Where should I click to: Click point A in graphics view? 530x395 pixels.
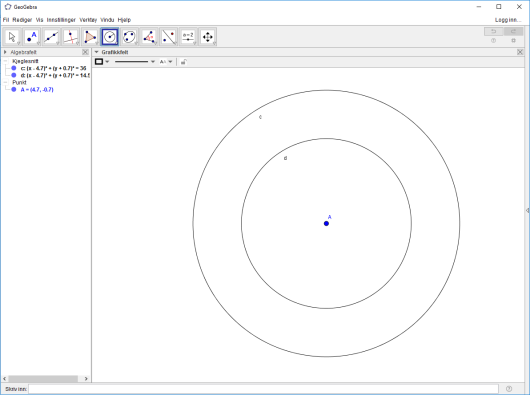coord(326,223)
